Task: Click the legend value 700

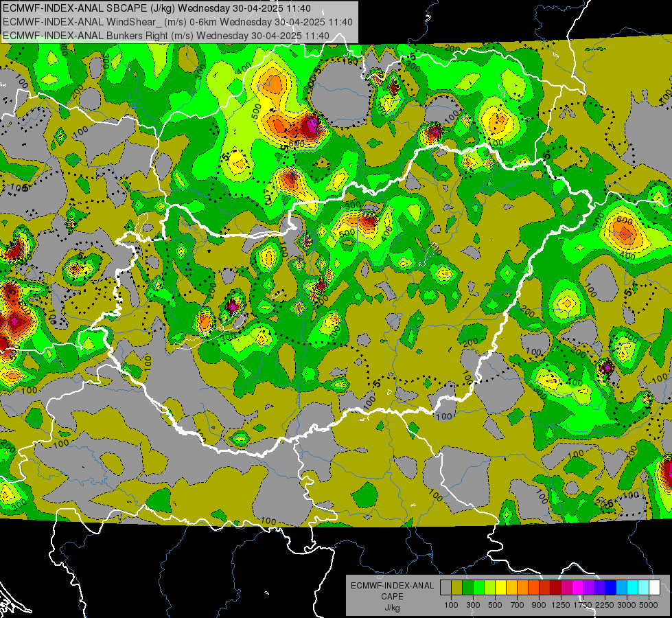Action: [x=517, y=605]
